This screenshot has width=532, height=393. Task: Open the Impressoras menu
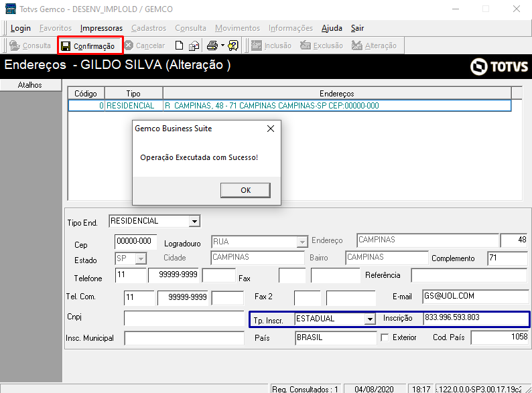[101, 28]
